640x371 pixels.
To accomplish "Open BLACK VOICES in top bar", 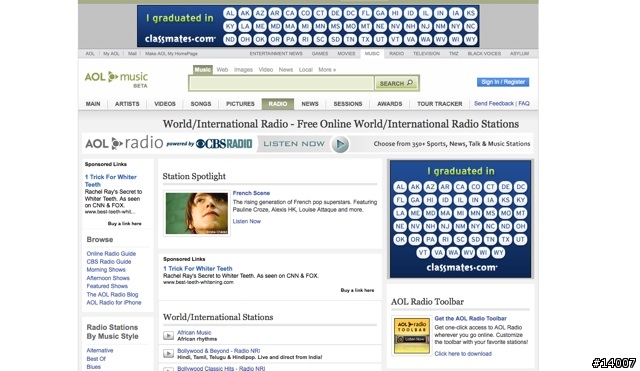I will tap(484, 53).
